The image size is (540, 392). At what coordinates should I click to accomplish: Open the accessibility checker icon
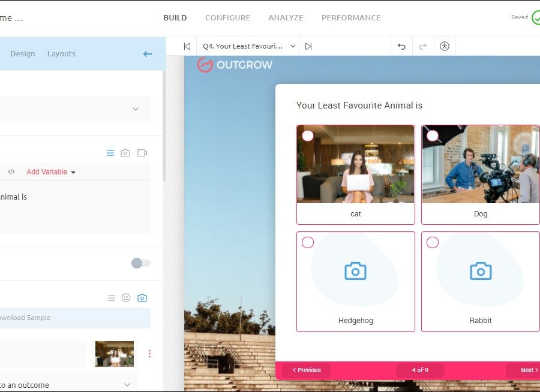444,46
